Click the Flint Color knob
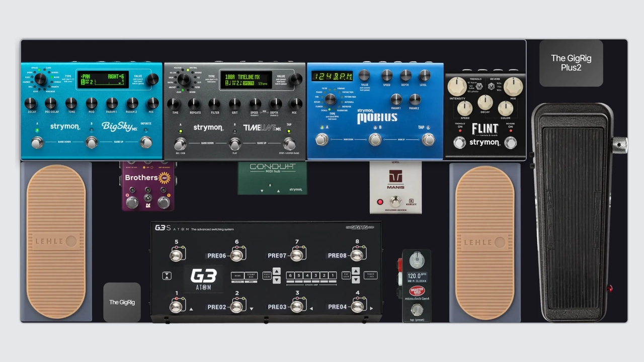 505,108
